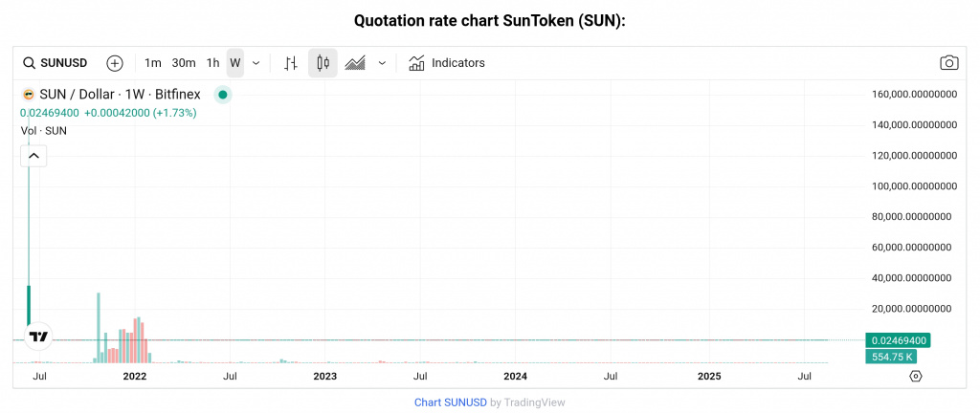Click the compare or add symbol plus icon
Screen dimensions: 980x413
coord(115,63)
